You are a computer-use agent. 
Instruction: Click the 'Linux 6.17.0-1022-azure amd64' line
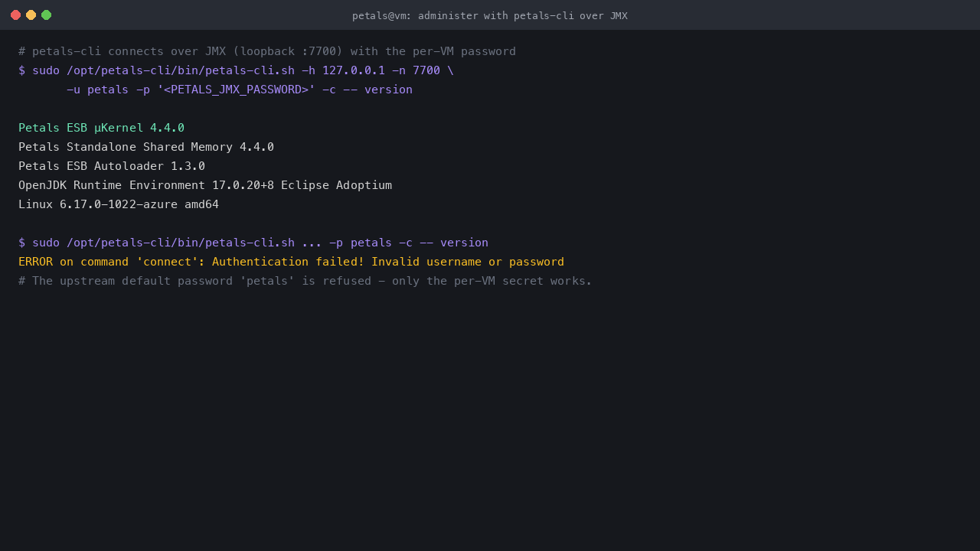tap(119, 204)
